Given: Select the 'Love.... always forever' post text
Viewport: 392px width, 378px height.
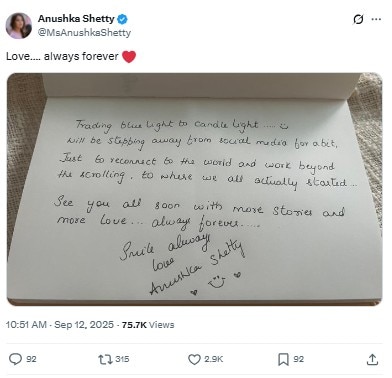Looking at the screenshot, I should (x=62, y=56).
